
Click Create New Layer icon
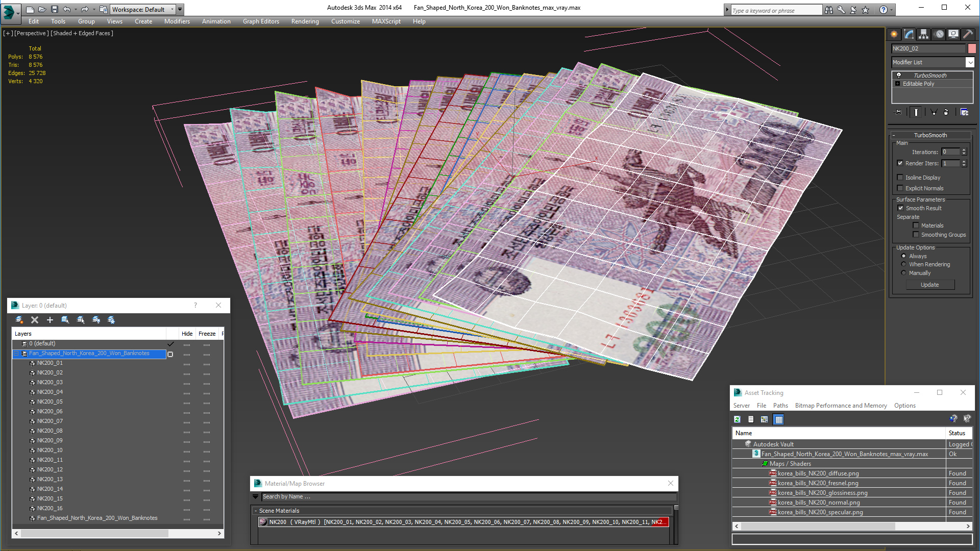[19, 320]
